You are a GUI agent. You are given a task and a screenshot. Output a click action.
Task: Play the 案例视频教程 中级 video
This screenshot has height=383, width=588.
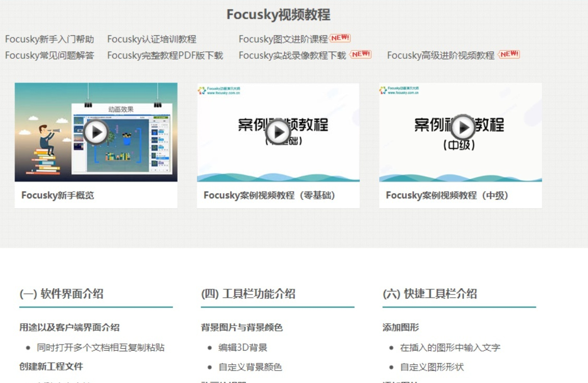[463, 128]
